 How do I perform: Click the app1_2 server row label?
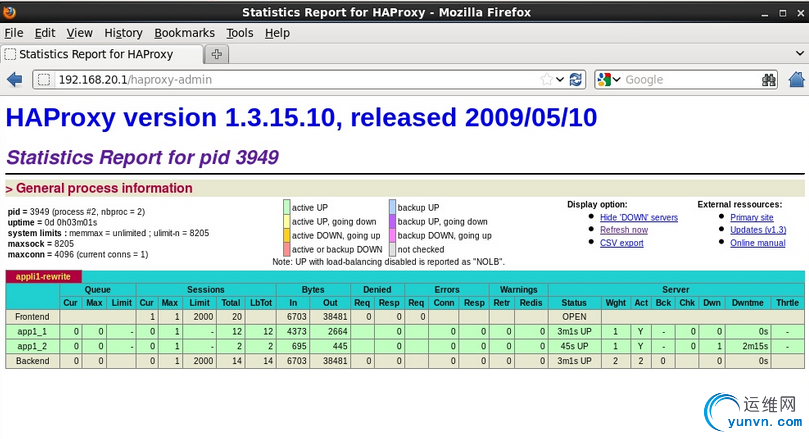(33, 346)
